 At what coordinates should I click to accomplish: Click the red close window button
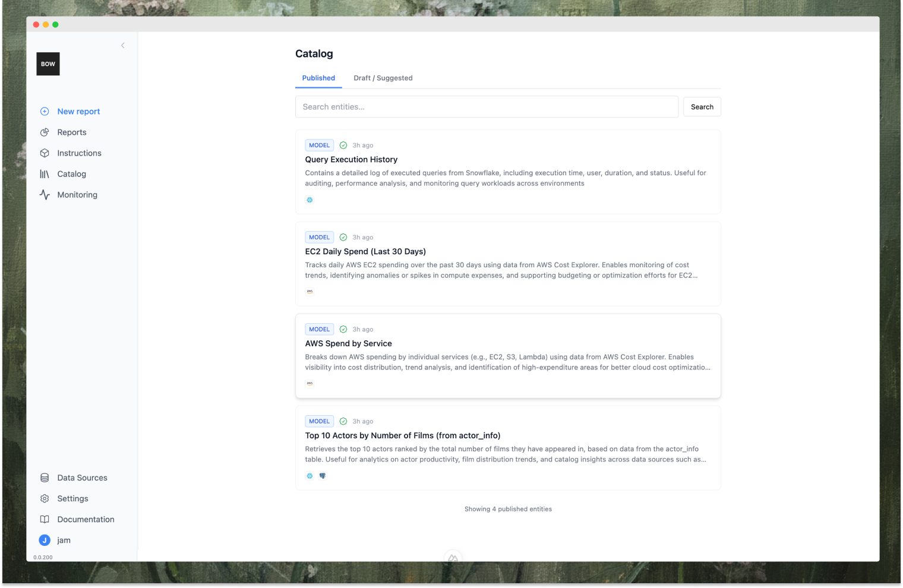(x=36, y=25)
